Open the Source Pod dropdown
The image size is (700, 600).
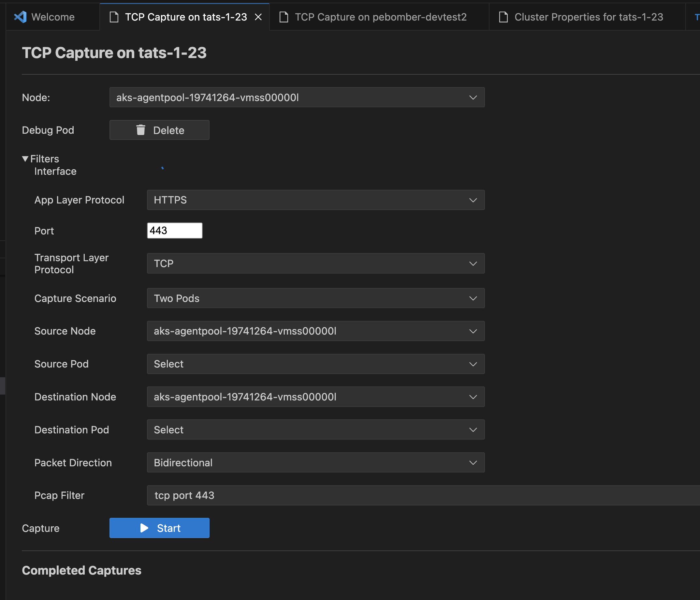click(316, 364)
